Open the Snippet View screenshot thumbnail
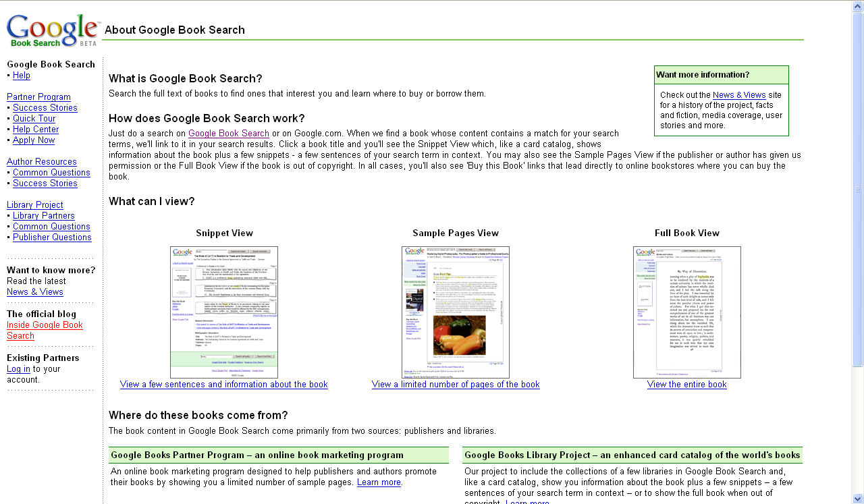This screenshot has width=864, height=504. tap(223, 312)
